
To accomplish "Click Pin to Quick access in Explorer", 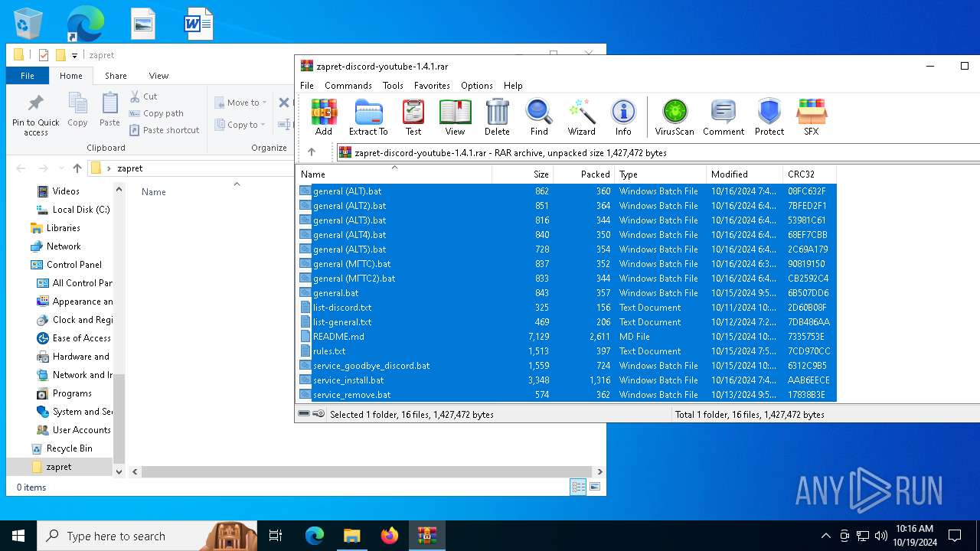I will (x=35, y=116).
